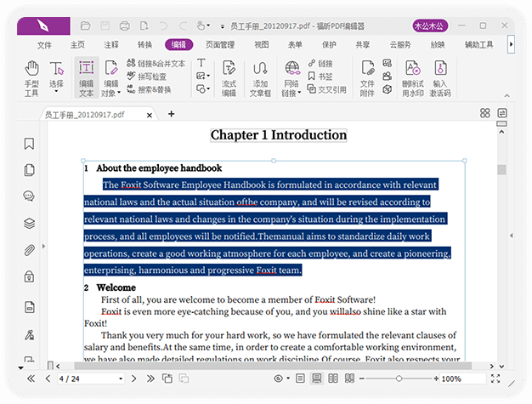The height and width of the screenshot is (404, 532).
Task: Open the signature pen panel in sidebar
Action: pyautogui.click(x=29, y=335)
